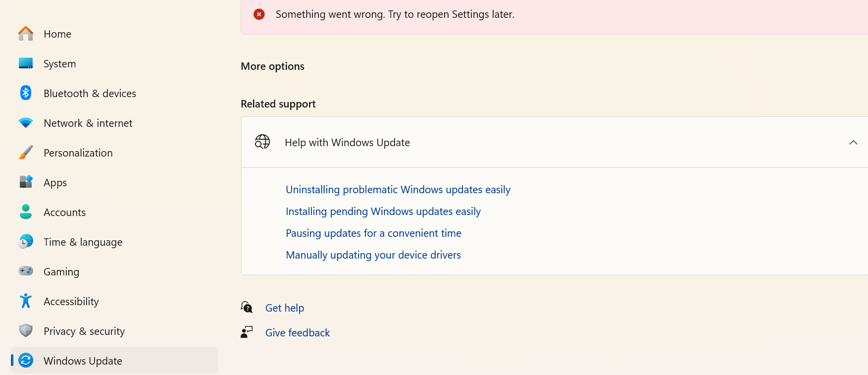868x375 pixels.
Task: Go to Accessibility settings
Action: 114,301
